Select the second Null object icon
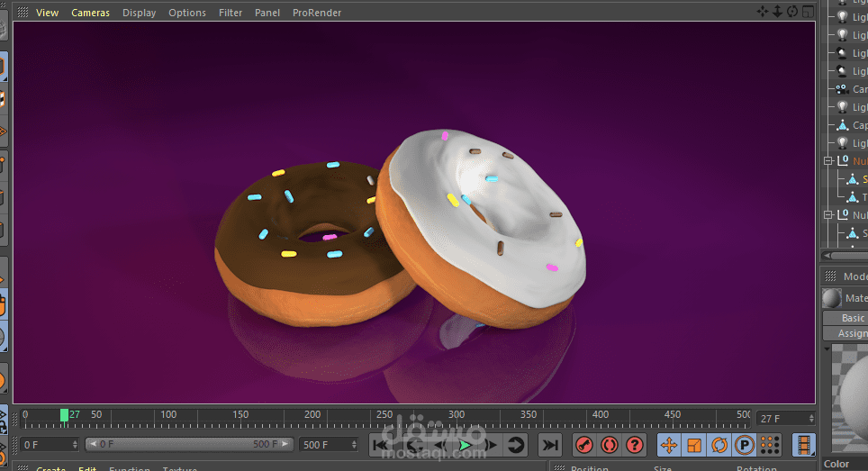This screenshot has height=471, width=868. [x=843, y=214]
